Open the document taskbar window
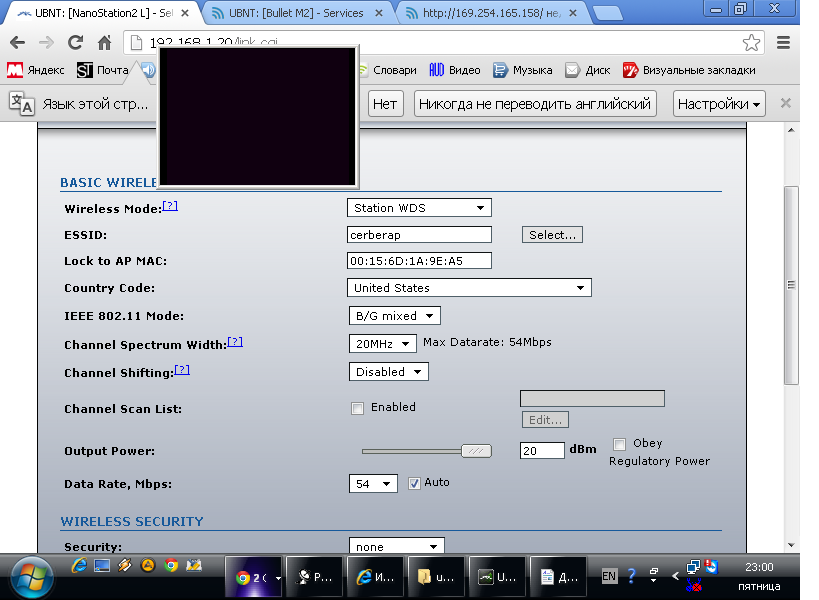The image size is (819, 600). click(x=558, y=577)
